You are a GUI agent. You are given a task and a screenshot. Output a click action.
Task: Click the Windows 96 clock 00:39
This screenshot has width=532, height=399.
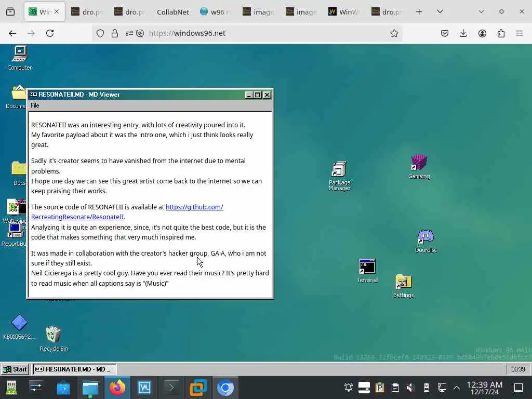click(x=518, y=369)
